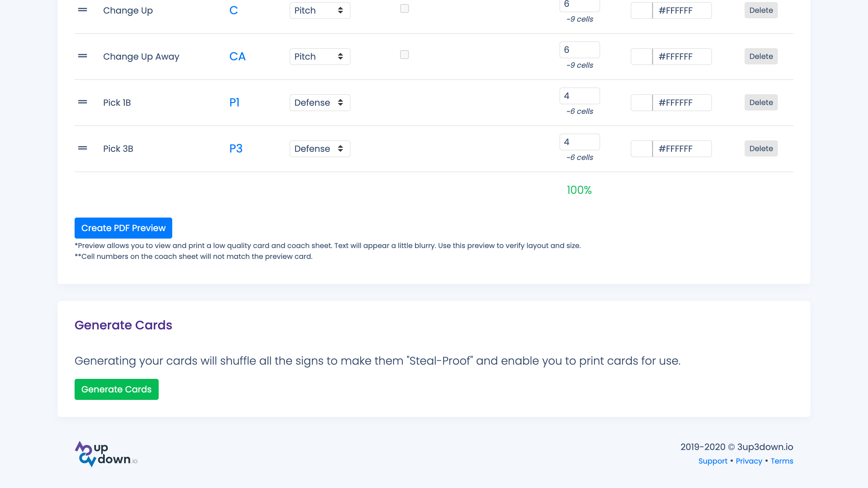The width and height of the screenshot is (868, 488).
Task: Click the drag handle icon for Change Up Away
Action: pyautogui.click(x=82, y=56)
